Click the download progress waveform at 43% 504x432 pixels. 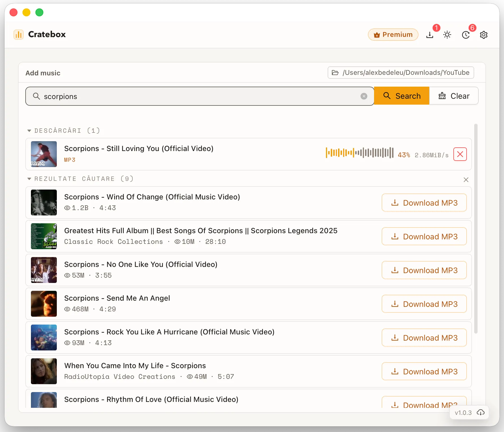point(360,153)
